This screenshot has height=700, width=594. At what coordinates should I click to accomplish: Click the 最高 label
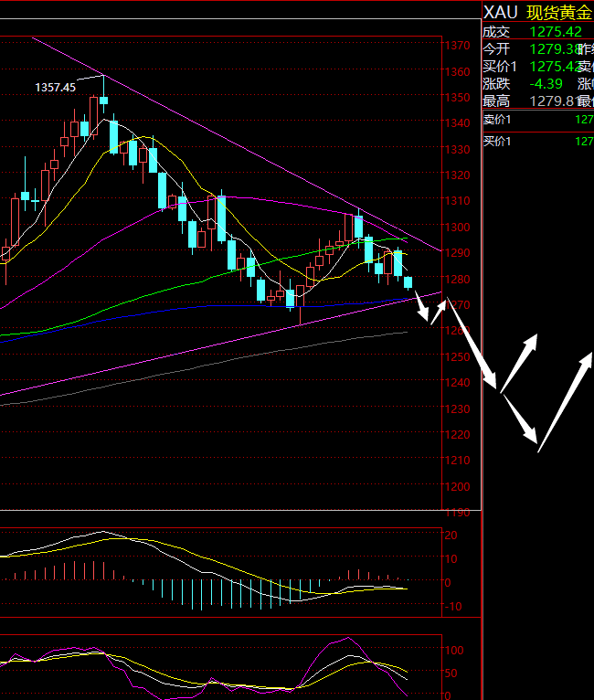pos(496,101)
